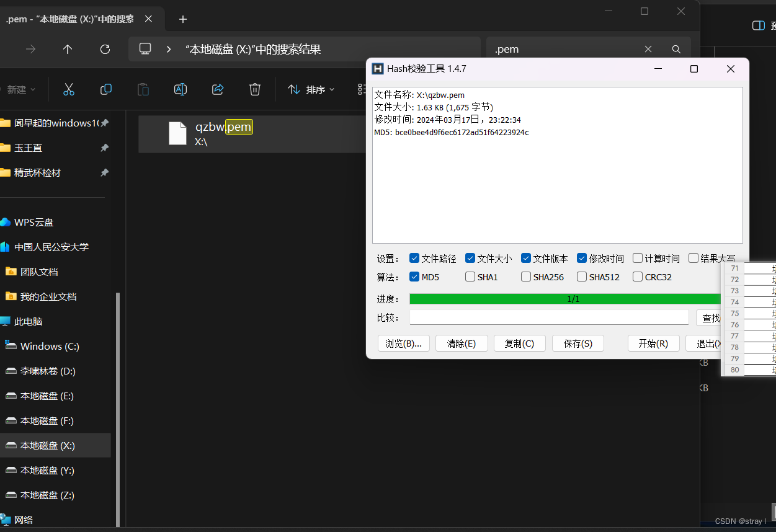Click the 文件名称 X:\qzbw.pem line
This screenshot has height=532, width=776.
tap(419, 95)
